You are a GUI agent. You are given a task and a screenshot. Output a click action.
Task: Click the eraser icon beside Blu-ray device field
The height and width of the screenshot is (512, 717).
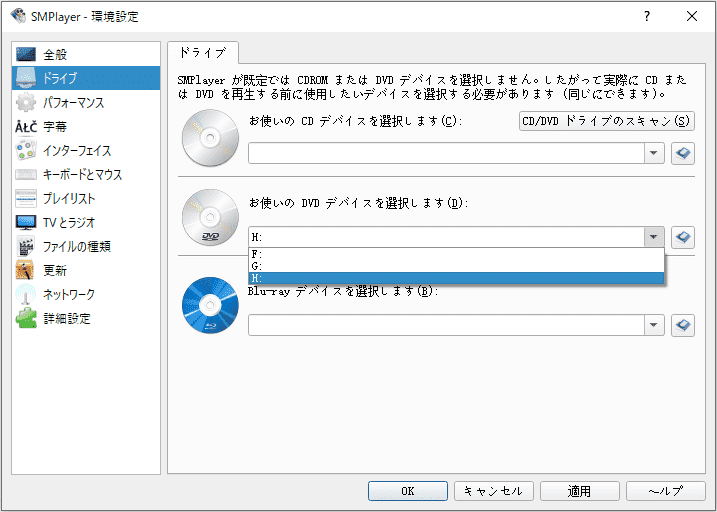point(682,326)
